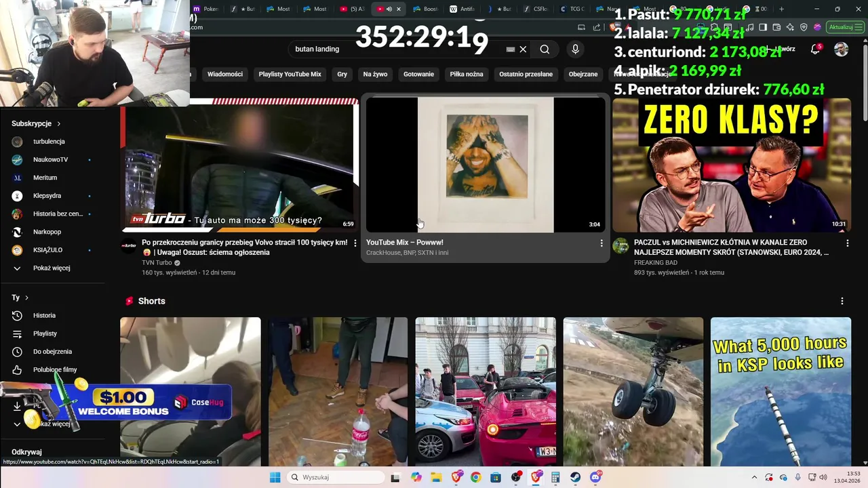Select the Ostatnio przesłane chip
This screenshot has height=488, width=868.
click(526, 74)
